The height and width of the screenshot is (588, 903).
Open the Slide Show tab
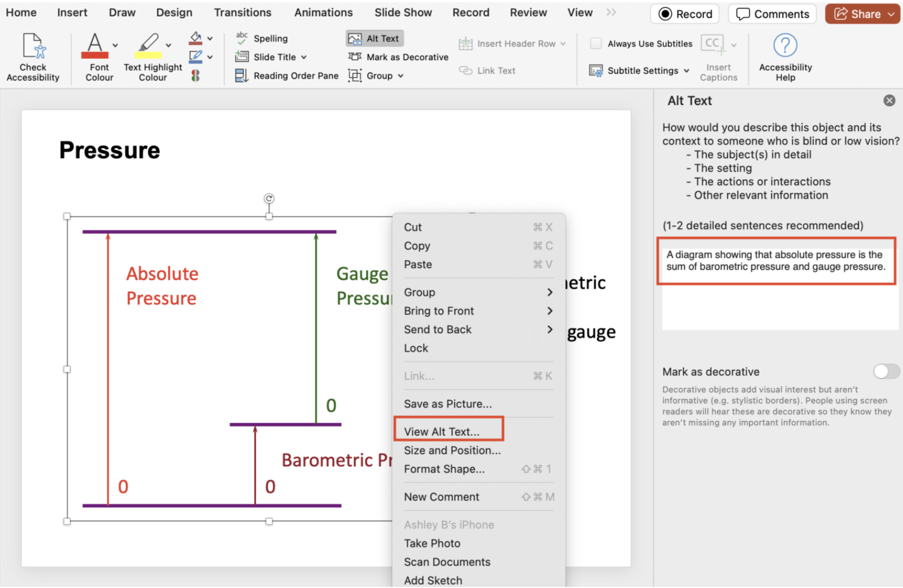click(403, 12)
